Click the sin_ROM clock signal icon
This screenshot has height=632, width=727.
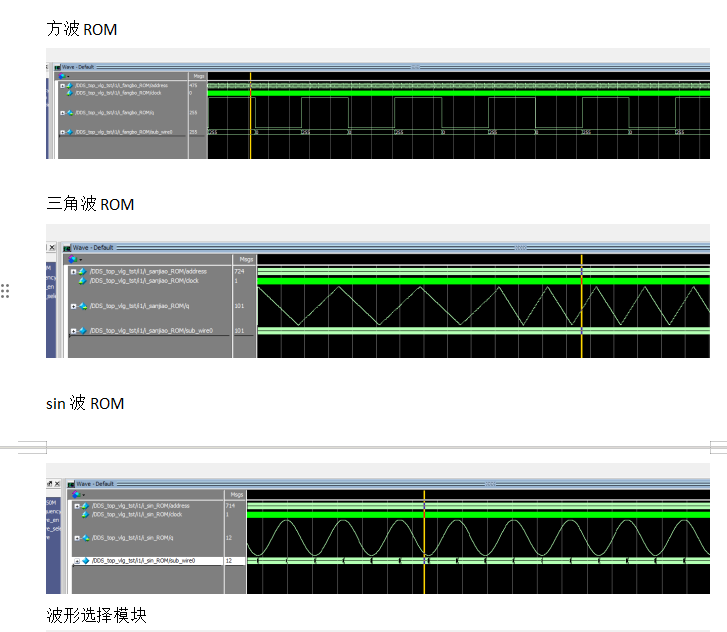pos(86,514)
